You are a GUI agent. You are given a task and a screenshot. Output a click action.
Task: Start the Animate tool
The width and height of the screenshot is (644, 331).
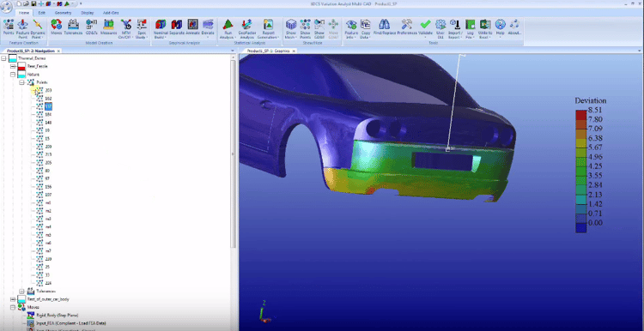192,27
